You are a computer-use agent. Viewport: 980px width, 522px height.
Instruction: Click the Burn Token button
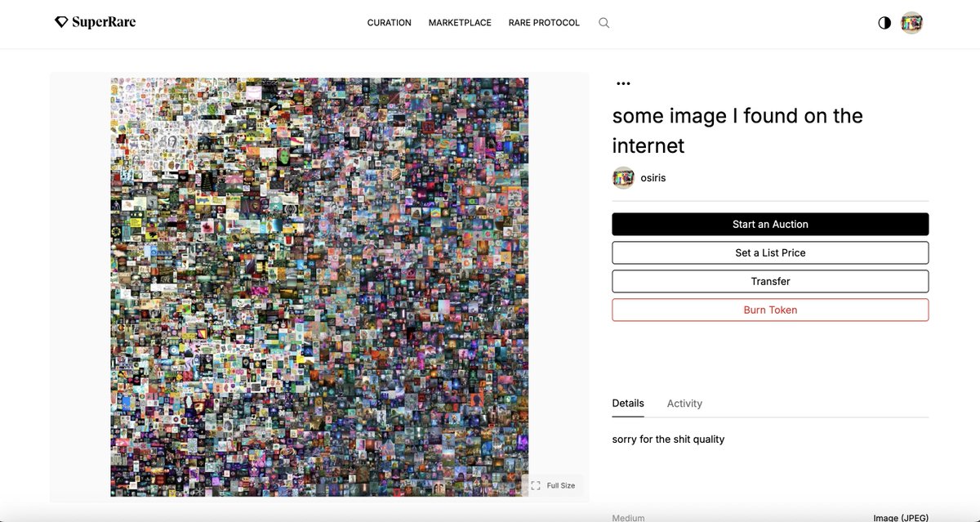click(770, 310)
